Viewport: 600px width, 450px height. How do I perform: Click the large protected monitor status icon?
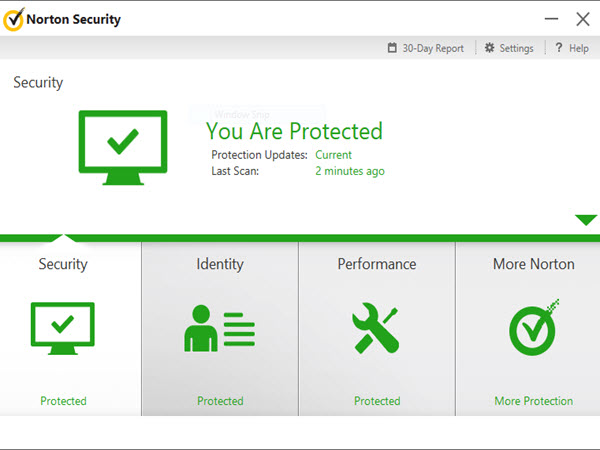pos(123,148)
